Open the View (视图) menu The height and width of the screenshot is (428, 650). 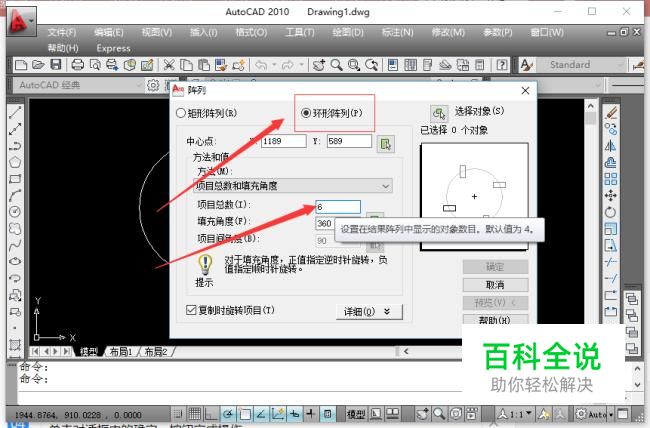pyautogui.click(x=157, y=32)
